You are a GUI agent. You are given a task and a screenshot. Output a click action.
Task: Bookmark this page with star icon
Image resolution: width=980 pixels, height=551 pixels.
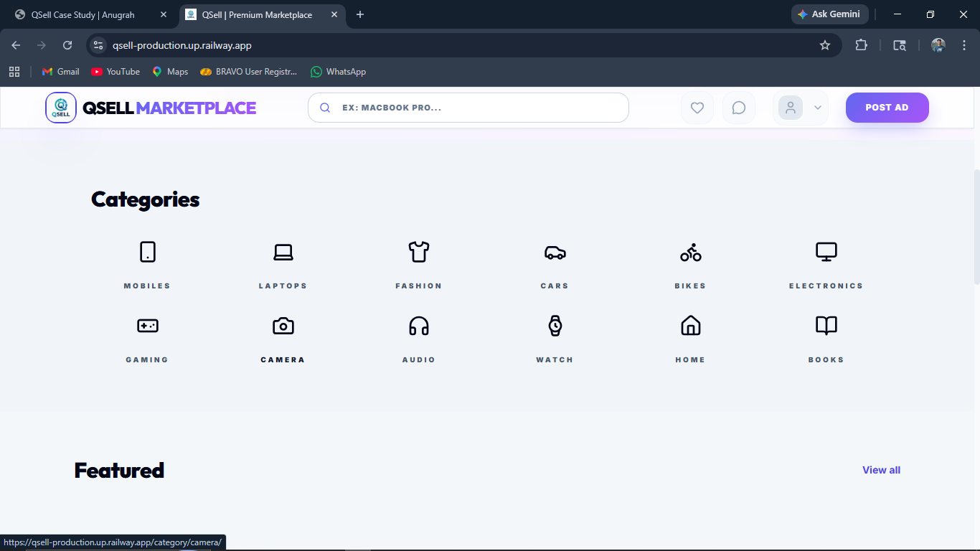[x=825, y=45]
